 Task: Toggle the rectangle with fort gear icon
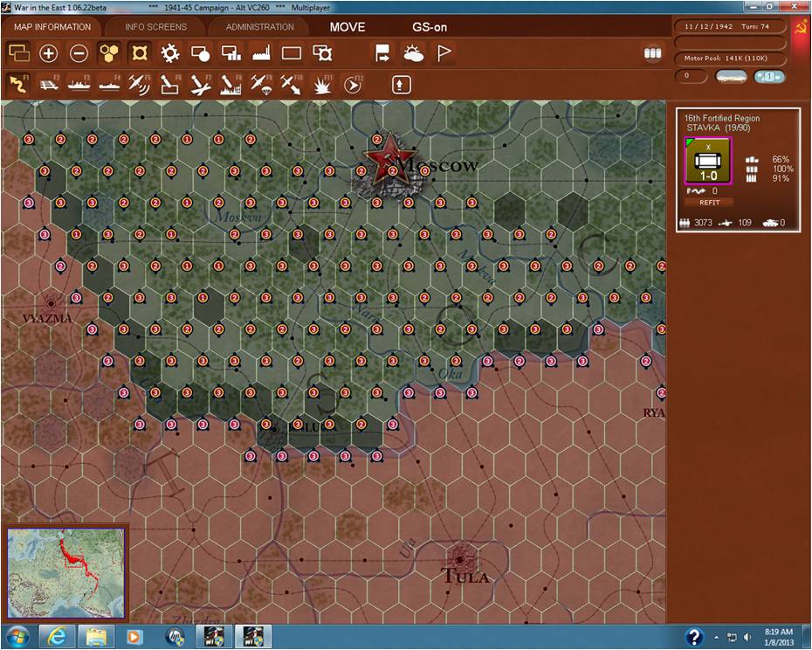322,53
